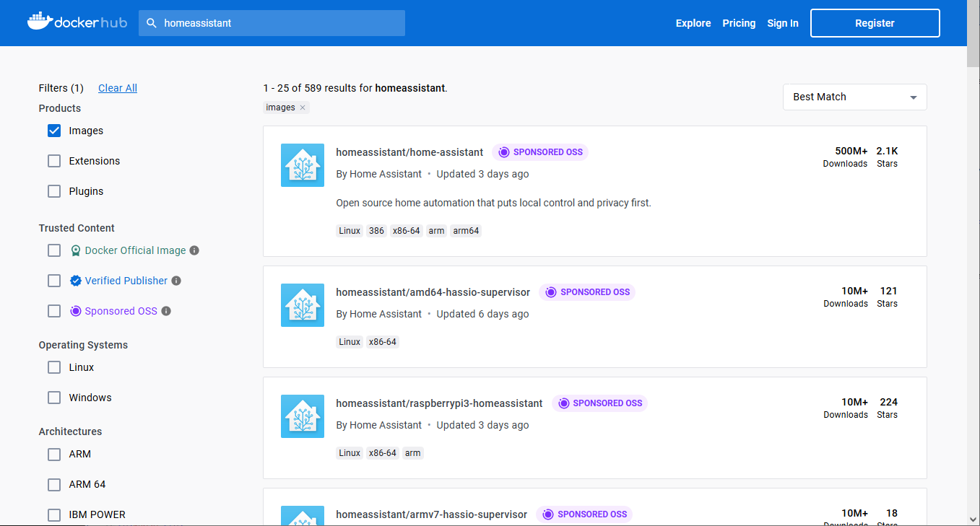The image size is (980, 526).
Task: Open Sign In in the top navigation
Action: click(783, 23)
